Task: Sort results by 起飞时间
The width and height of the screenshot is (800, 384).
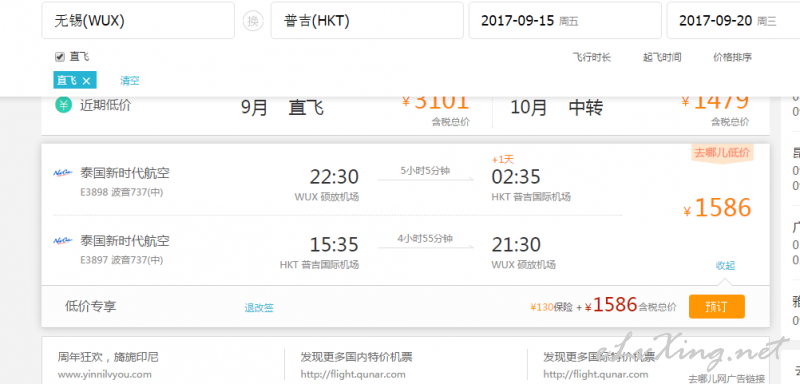Action: point(662,57)
